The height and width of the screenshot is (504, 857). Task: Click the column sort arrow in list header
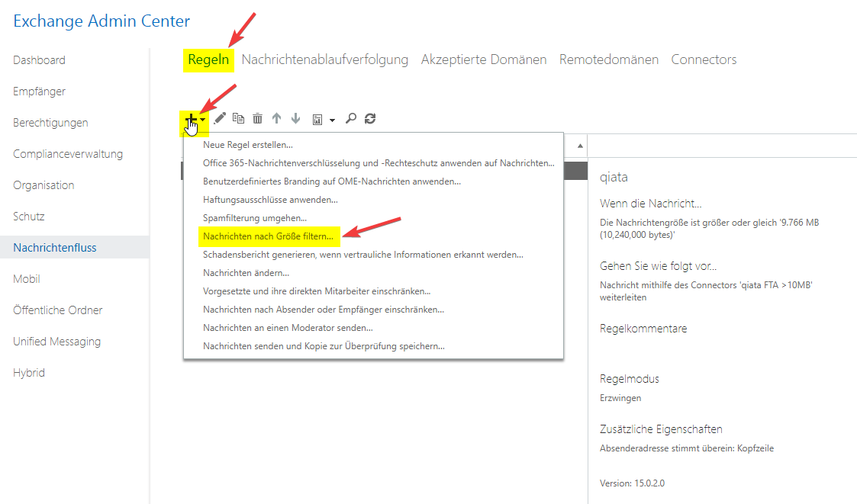pyautogui.click(x=580, y=145)
